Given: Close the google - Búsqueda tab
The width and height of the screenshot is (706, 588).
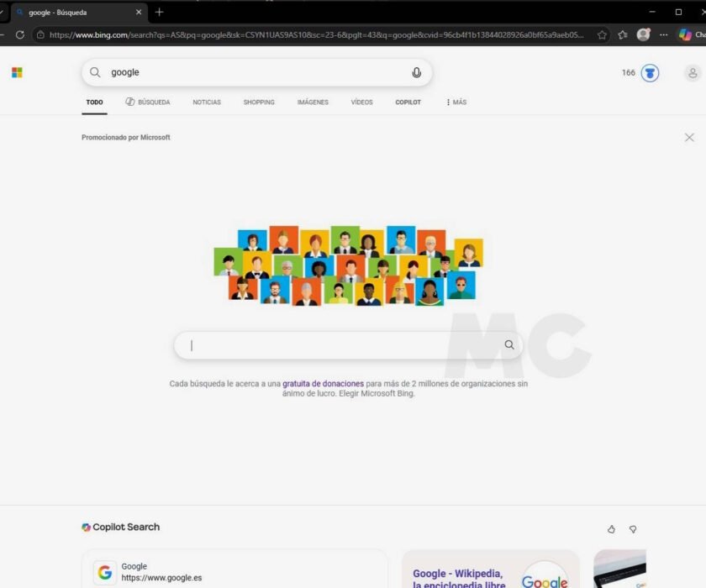Looking at the screenshot, I should pos(139,12).
